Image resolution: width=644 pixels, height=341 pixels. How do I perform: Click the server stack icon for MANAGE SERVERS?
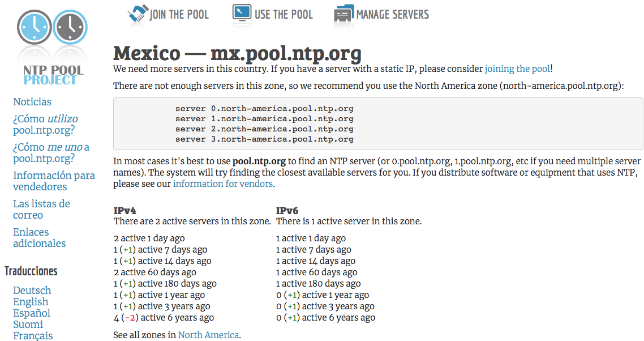[342, 14]
